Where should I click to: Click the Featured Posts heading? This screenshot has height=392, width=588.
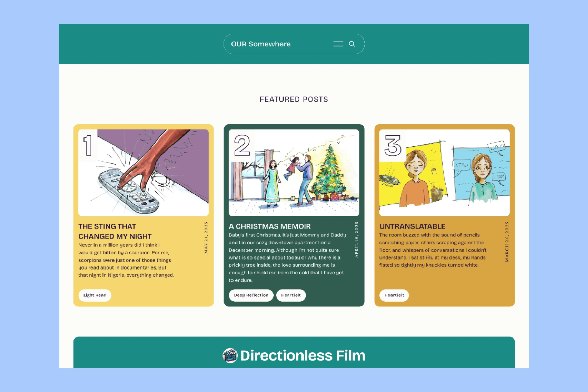(x=294, y=99)
